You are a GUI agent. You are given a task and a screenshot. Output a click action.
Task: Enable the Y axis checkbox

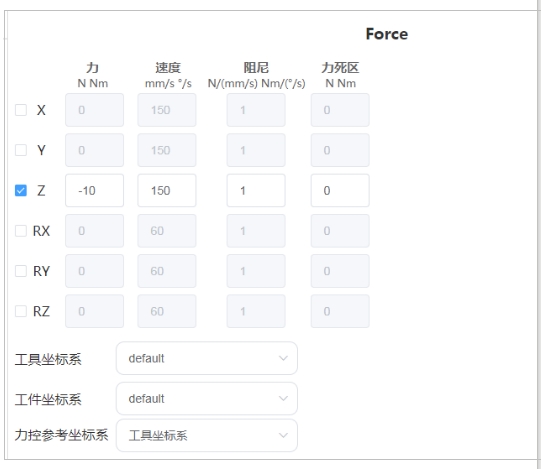pyautogui.click(x=21, y=150)
